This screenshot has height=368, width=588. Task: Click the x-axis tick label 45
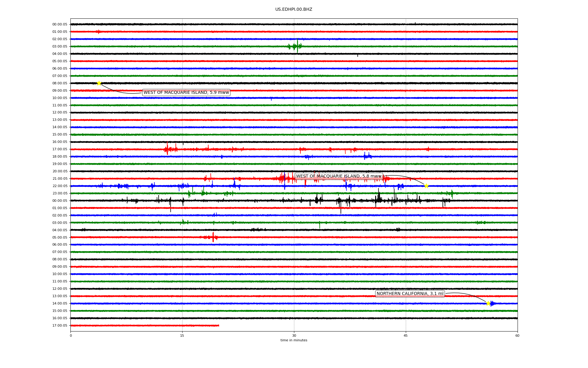coord(406,335)
